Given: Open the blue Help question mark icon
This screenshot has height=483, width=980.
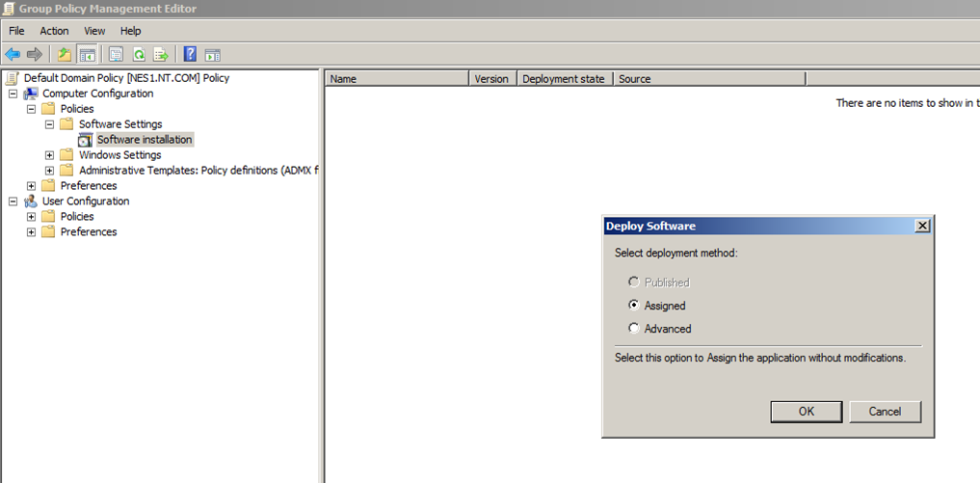Looking at the screenshot, I should pyautogui.click(x=191, y=54).
